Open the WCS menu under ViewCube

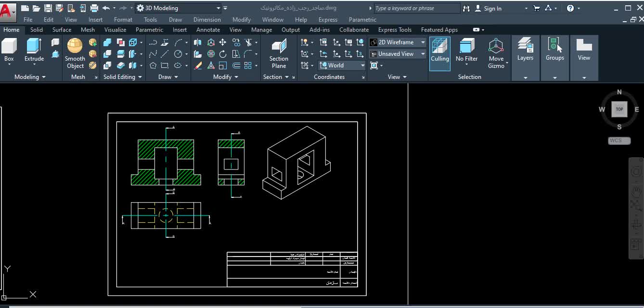[x=619, y=141]
